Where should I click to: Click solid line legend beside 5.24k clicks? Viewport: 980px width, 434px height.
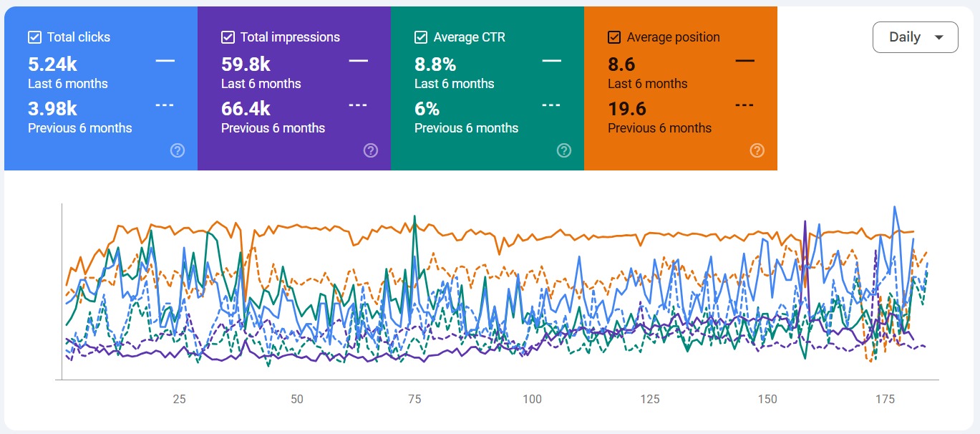pos(165,62)
